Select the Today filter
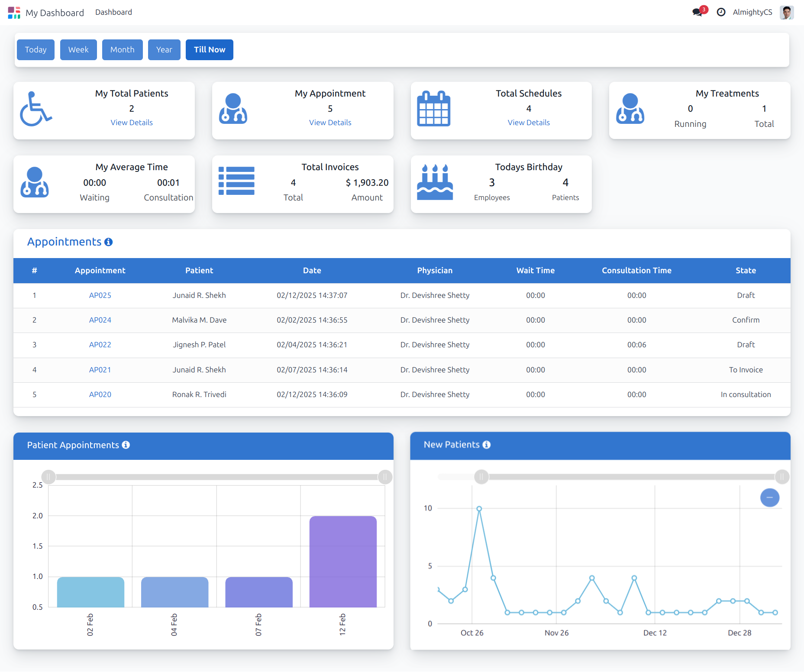 tap(36, 50)
